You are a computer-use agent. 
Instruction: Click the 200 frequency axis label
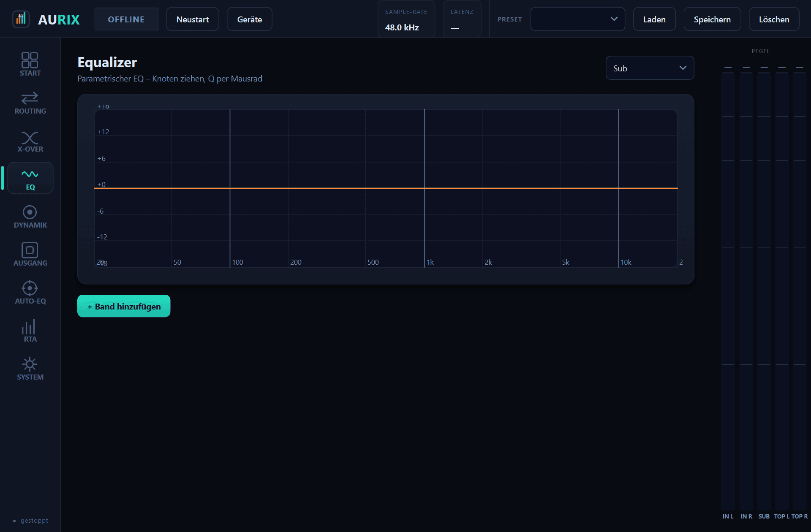pyautogui.click(x=296, y=262)
